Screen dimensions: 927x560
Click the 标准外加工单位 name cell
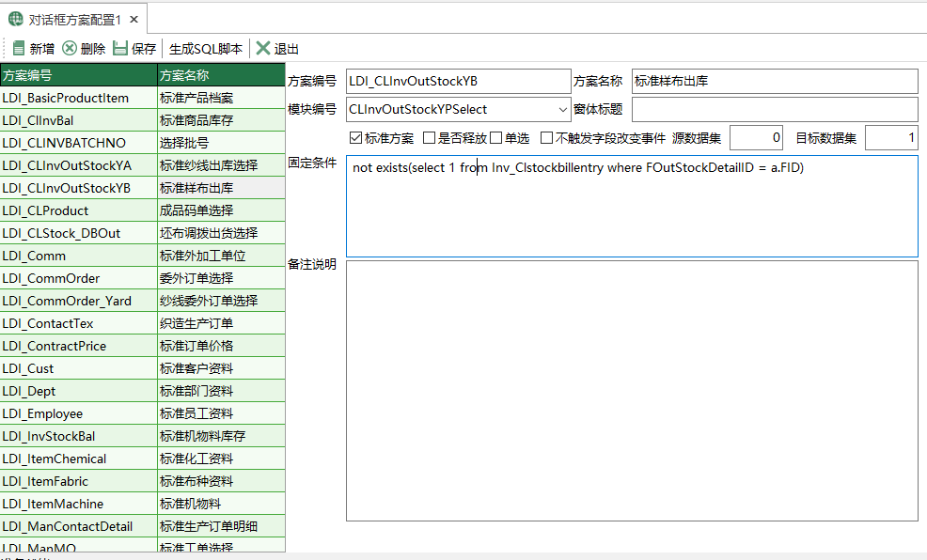pos(221,256)
